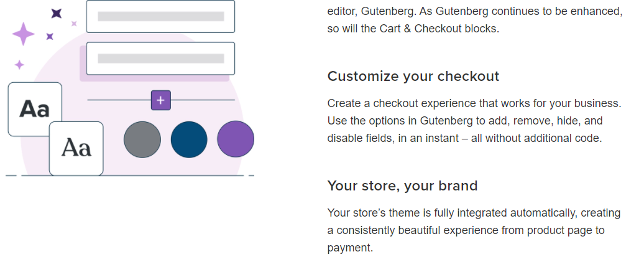Select the purple color circle
The image size is (644, 267).
(236, 139)
